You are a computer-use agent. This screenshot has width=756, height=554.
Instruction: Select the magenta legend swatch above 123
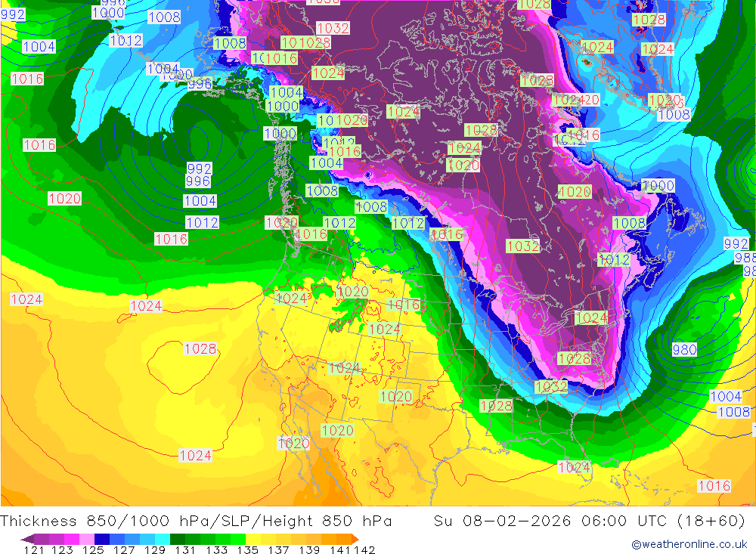click(x=71, y=539)
